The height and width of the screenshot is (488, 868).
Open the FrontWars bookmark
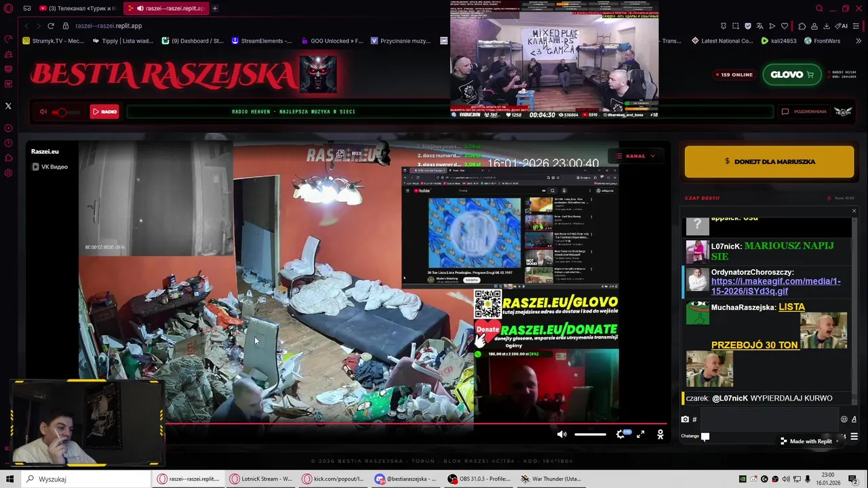click(823, 41)
